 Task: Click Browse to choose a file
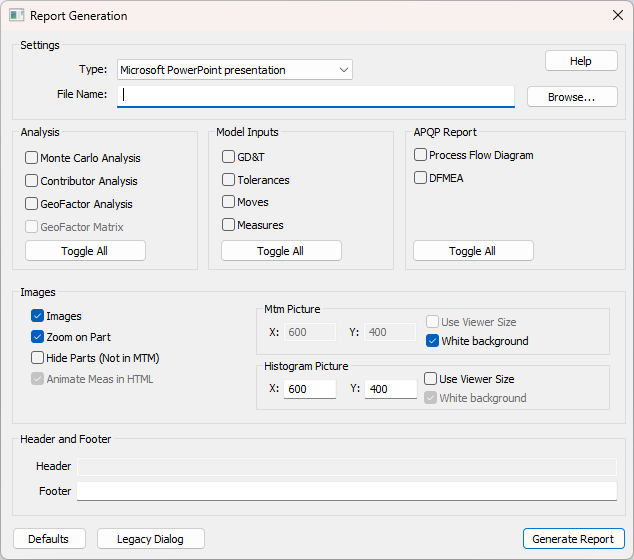[572, 97]
